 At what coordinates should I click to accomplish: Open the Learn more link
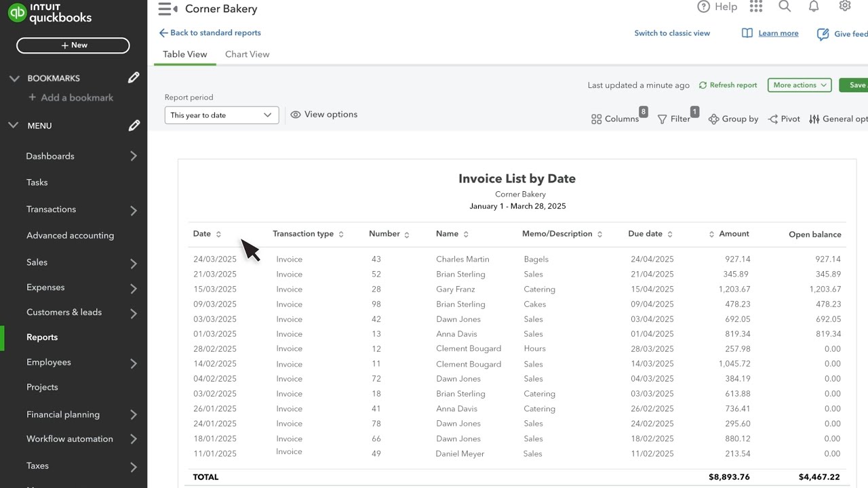(x=778, y=33)
